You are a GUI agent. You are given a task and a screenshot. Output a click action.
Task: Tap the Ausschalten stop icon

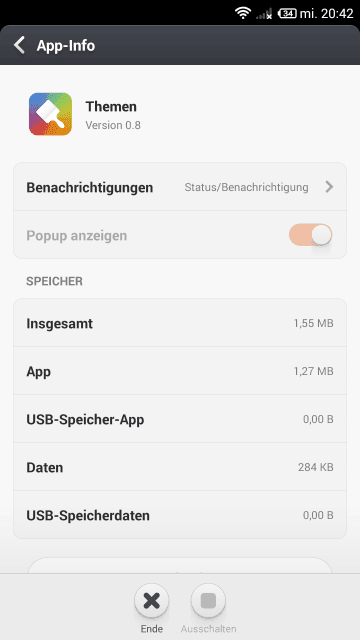[208, 601]
